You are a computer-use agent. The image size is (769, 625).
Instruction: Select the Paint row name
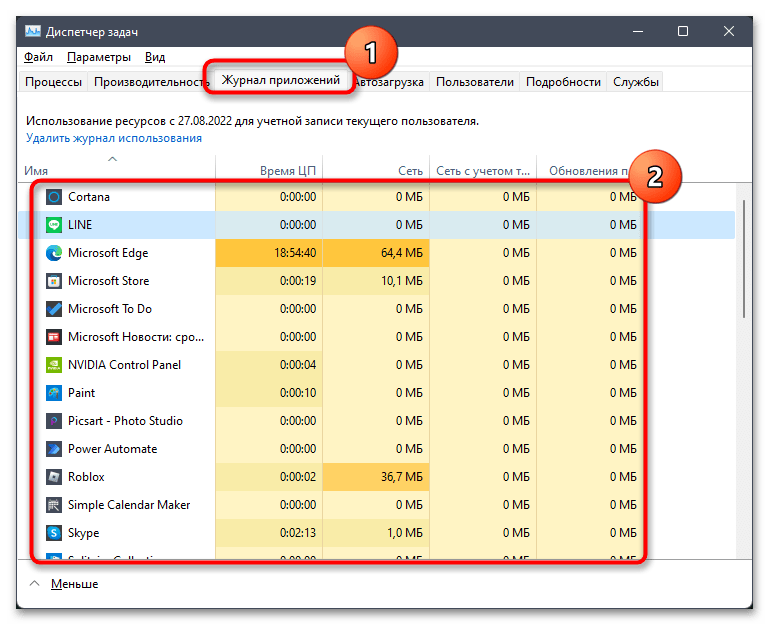[81, 393]
